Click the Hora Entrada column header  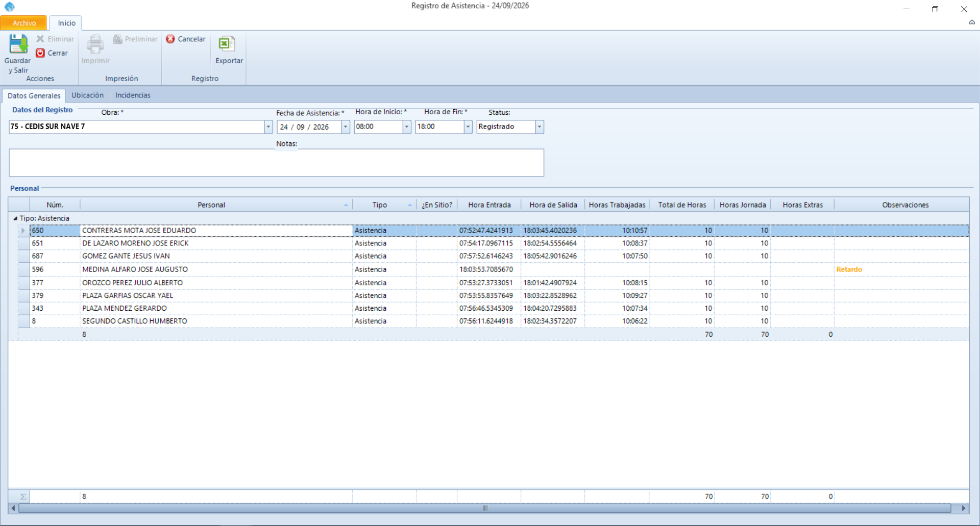489,205
